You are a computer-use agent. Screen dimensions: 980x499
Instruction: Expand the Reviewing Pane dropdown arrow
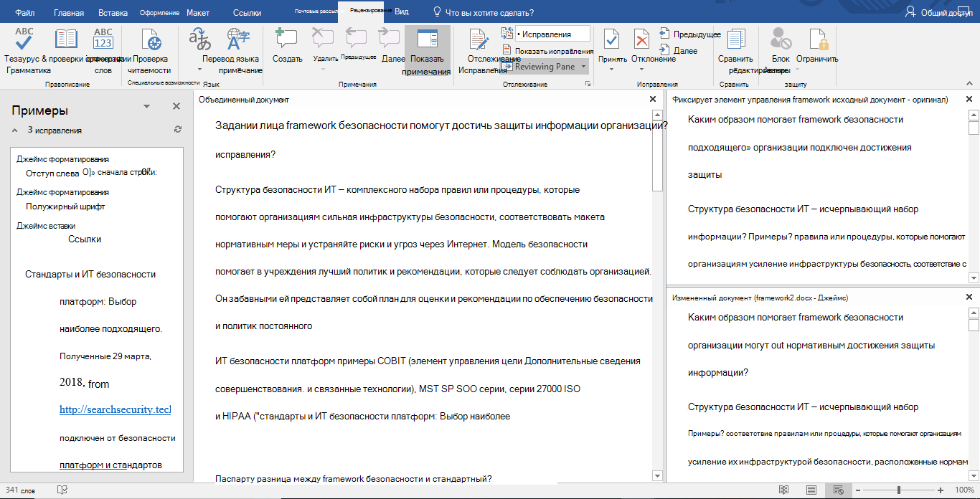click(x=584, y=67)
